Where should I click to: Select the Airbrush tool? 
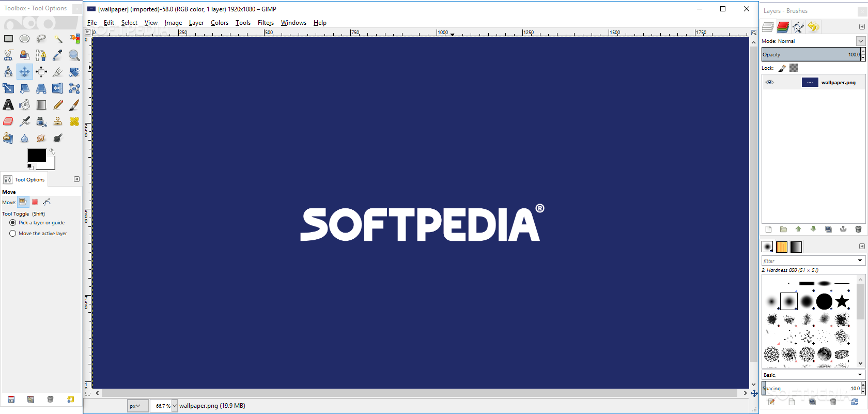(25, 121)
